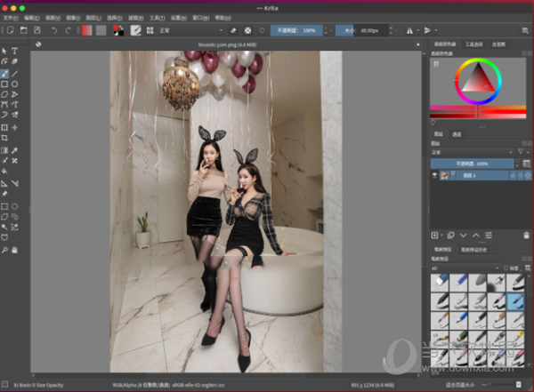Select the Gradient tool
This screenshot has height=392, width=534.
coord(4,150)
